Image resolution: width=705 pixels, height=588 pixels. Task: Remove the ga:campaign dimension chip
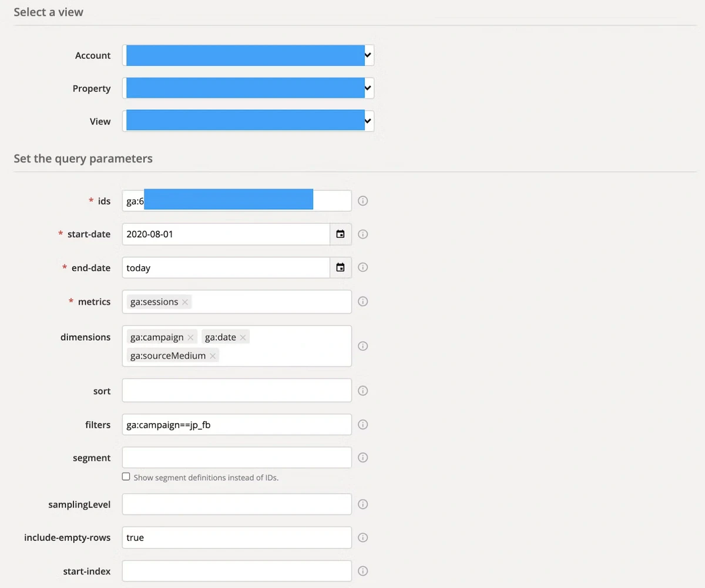(190, 337)
